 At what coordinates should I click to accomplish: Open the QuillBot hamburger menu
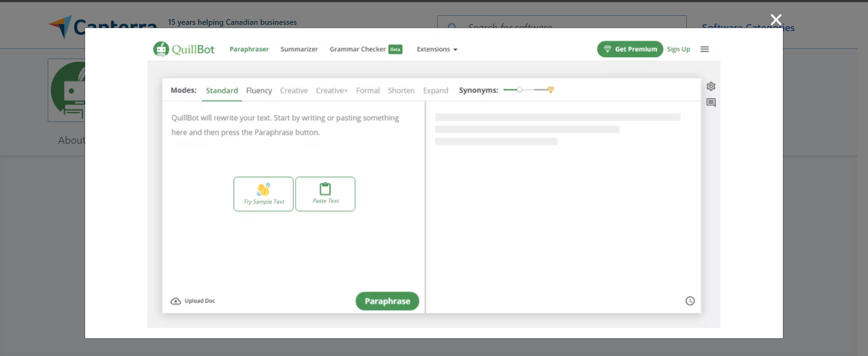tap(705, 49)
